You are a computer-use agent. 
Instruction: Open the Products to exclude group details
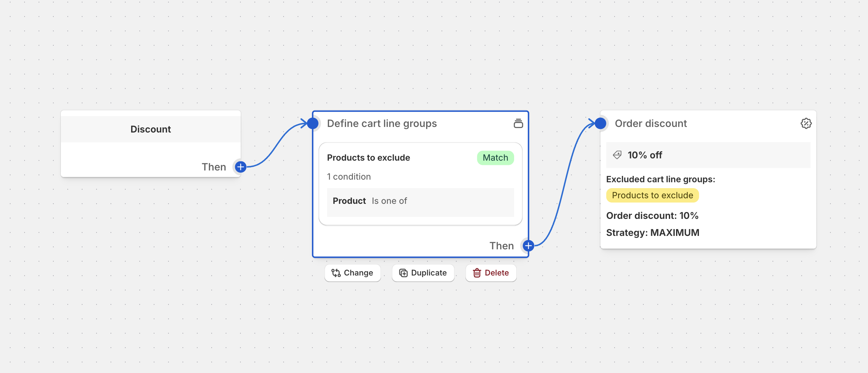tap(368, 157)
